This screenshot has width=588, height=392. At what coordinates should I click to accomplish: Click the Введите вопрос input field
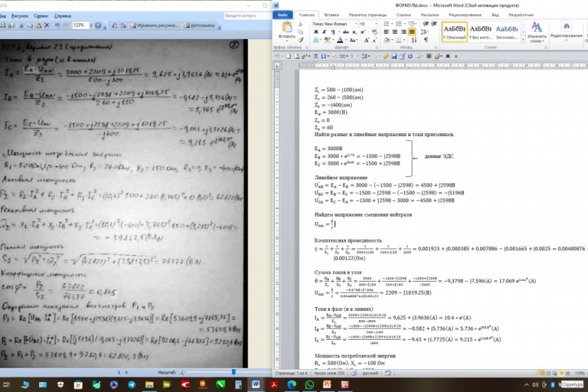[x=247, y=16]
